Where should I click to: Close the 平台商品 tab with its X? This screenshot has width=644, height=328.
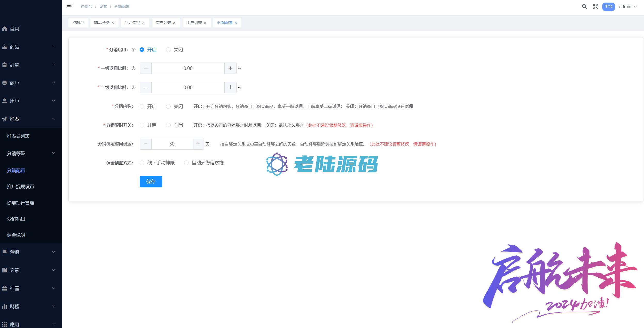pyautogui.click(x=143, y=23)
